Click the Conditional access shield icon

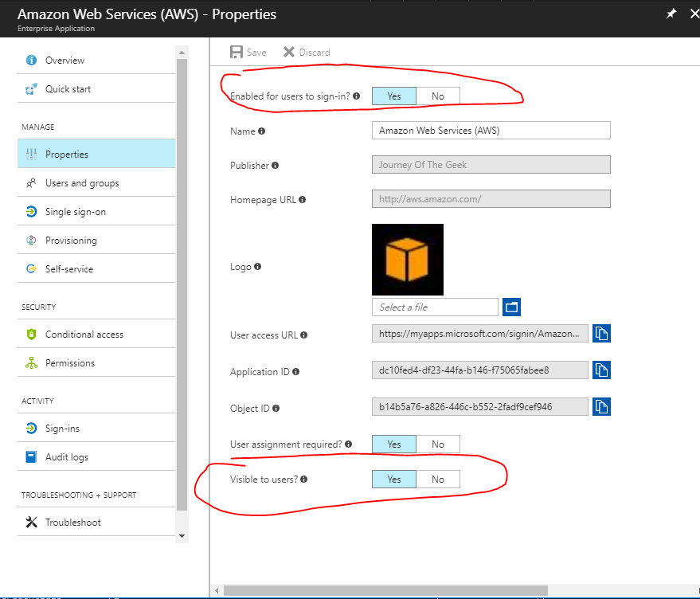31,334
